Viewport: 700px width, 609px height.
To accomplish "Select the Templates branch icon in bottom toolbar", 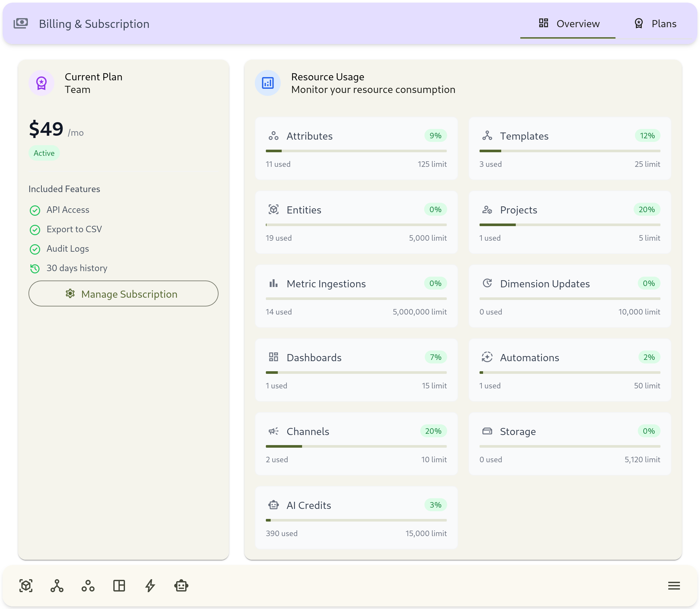I will [57, 586].
